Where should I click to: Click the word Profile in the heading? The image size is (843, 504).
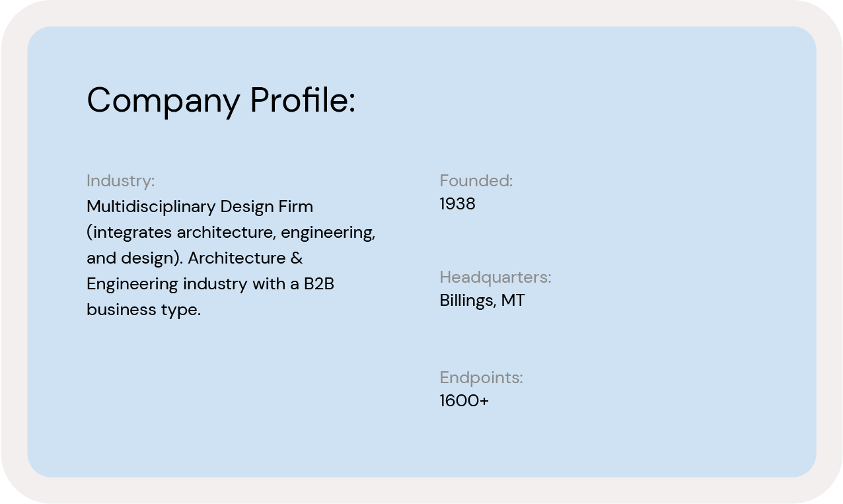[303, 100]
